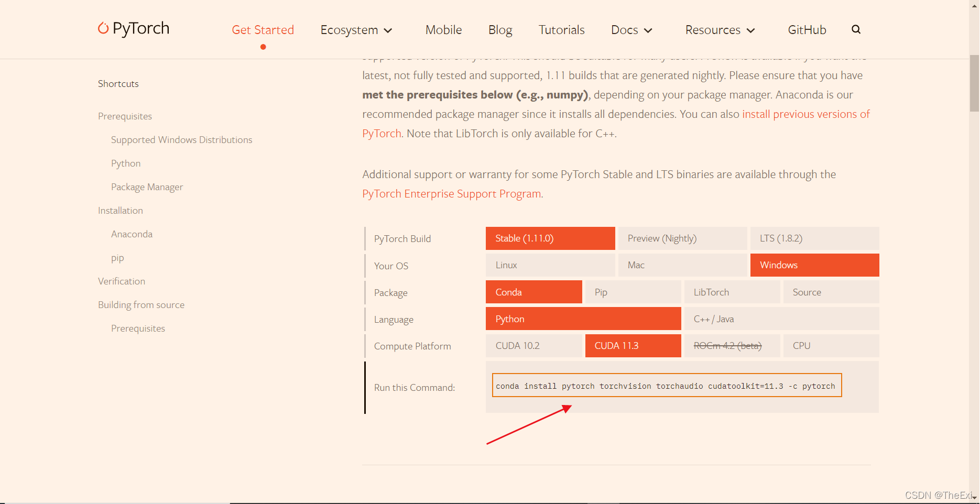Open the Get Started tab
Screen dimensions: 980x504
point(263,30)
